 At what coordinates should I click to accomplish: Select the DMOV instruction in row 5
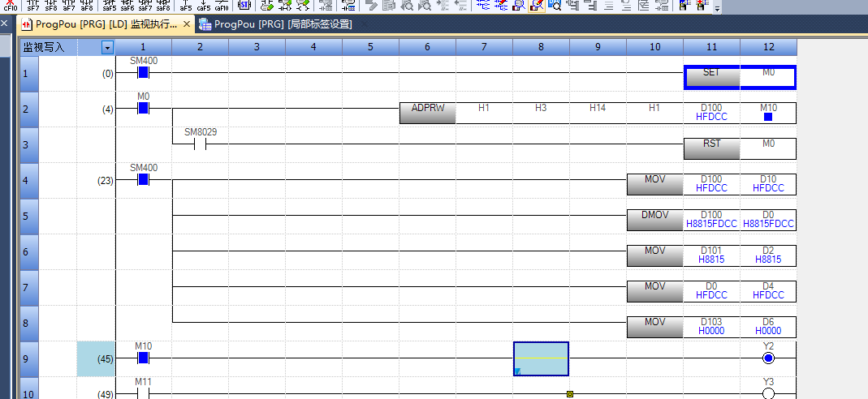[x=654, y=220]
